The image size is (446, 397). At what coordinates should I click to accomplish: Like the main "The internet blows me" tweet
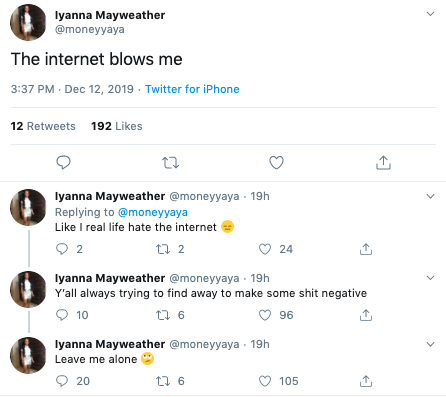click(276, 163)
